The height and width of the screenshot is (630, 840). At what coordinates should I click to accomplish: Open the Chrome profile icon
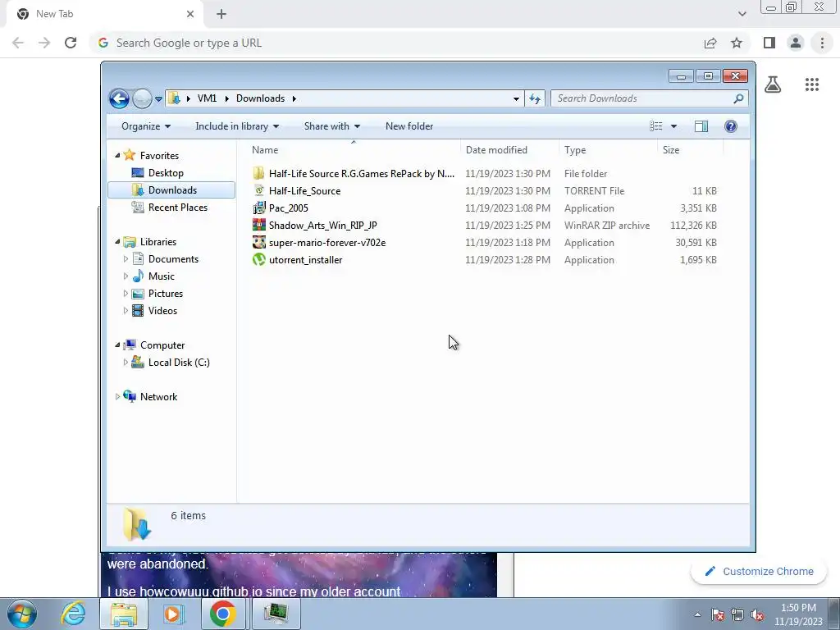point(796,43)
